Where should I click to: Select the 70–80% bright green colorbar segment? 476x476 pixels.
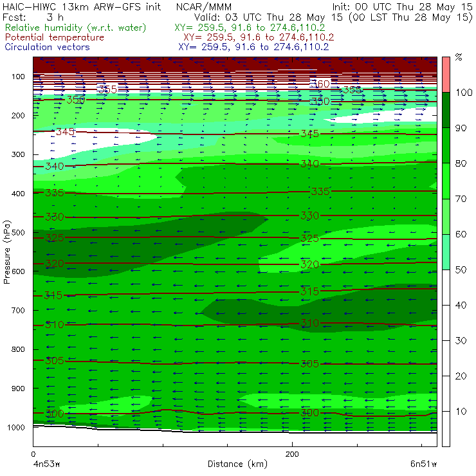coord(446,181)
